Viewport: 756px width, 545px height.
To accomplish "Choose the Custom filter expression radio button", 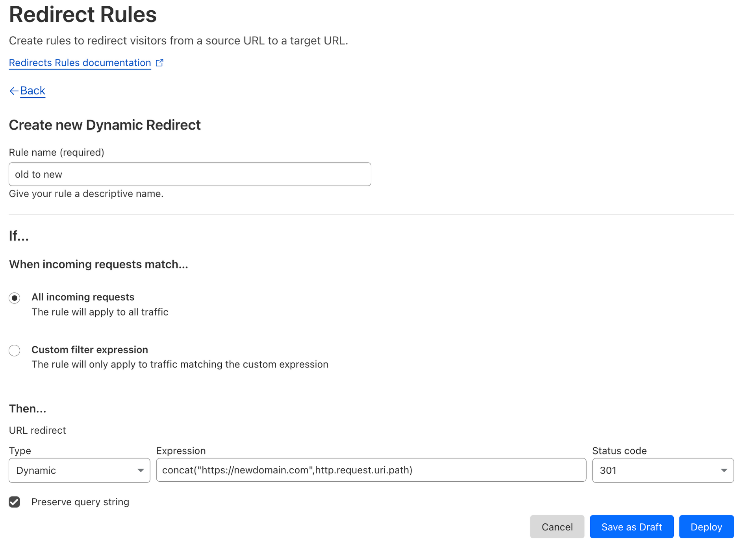I will 15,350.
